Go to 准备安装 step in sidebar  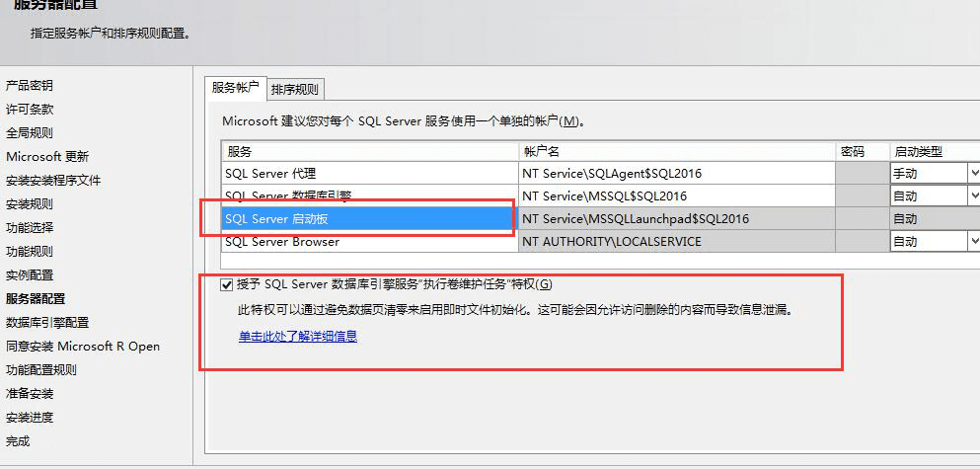tap(30, 394)
